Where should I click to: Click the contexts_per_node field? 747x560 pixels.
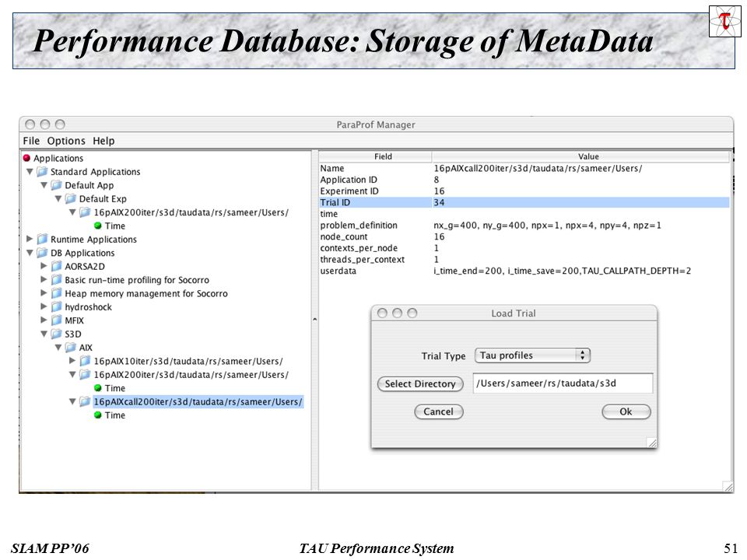tap(359, 248)
